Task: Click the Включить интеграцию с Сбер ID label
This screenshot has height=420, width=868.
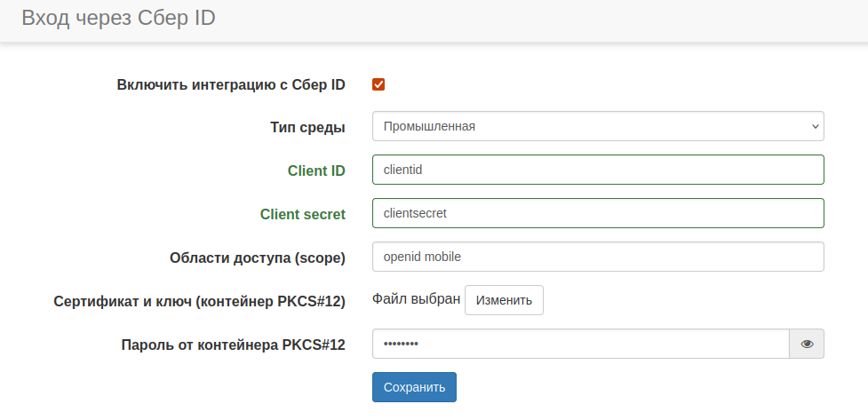Action: tap(231, 85)
